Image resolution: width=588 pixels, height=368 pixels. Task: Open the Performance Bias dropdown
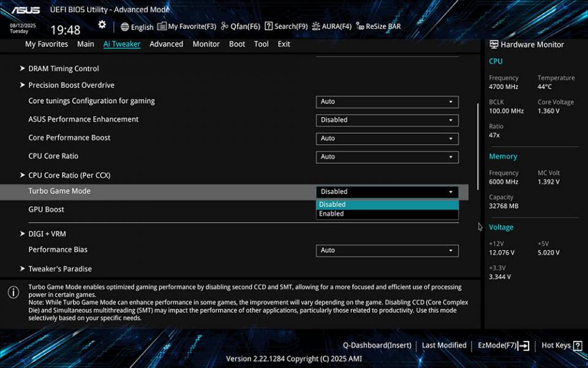387,250
